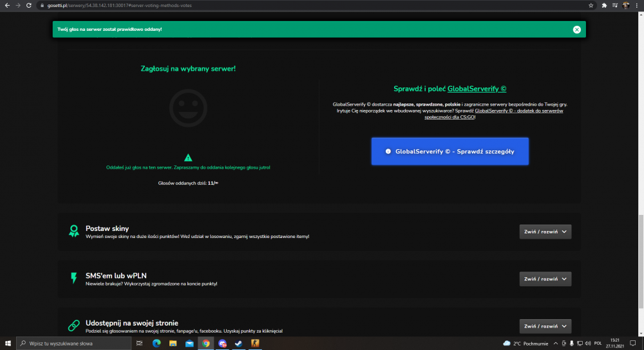Viewport: 644px width, 350px height.
Task: Click the 'Głosów oddanych dziś' counter text
Action: [188, 183]
